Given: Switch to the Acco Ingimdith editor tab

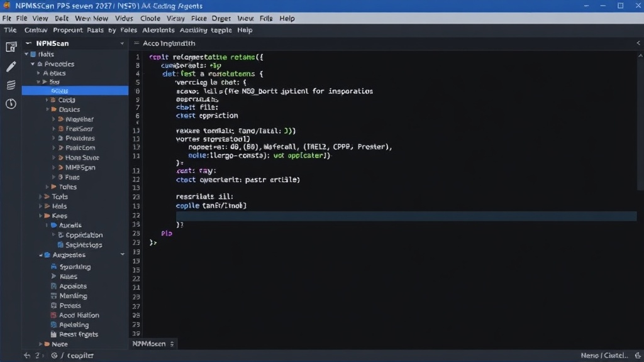Looking at the screenshot, I should click(x=169, y=43).
